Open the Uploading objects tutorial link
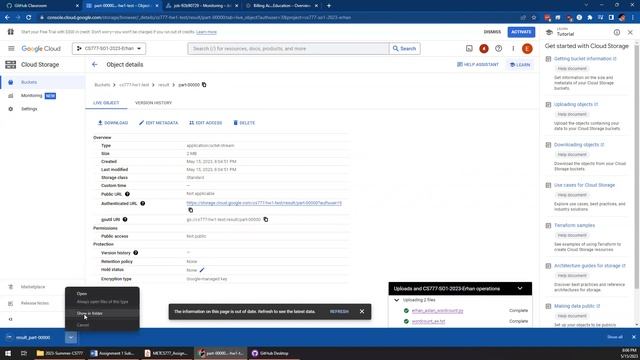 point(576,104)
